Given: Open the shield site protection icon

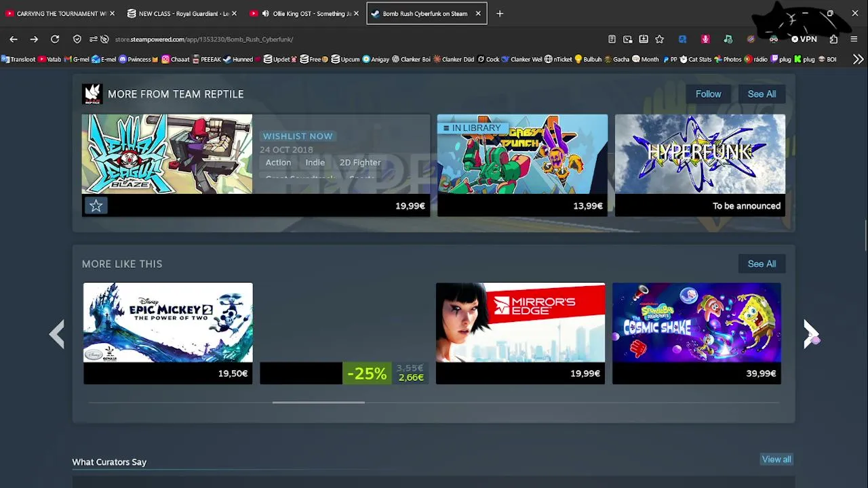Looking at the screenshot, I should (x=77, y=39).
